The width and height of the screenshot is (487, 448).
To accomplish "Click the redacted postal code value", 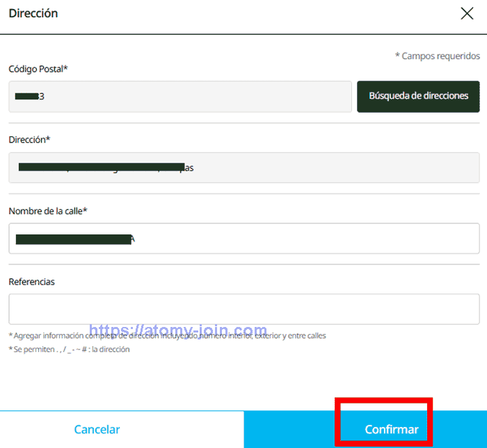I will (x=29, y=96).
